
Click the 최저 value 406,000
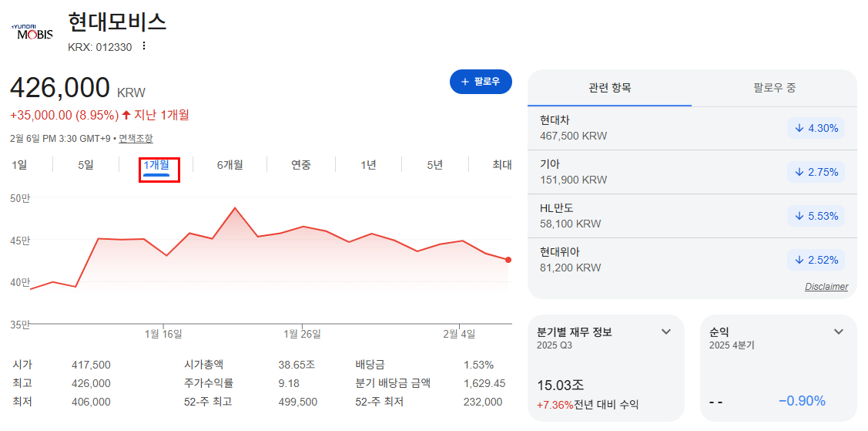click(92, 402)
